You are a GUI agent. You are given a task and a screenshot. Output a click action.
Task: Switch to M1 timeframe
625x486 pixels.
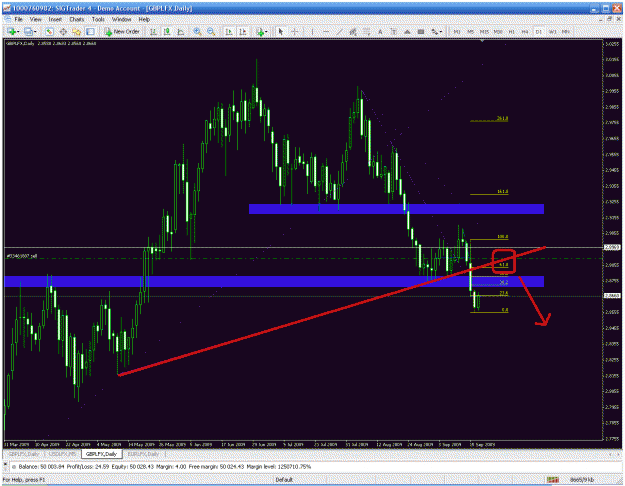click(457, 32)
